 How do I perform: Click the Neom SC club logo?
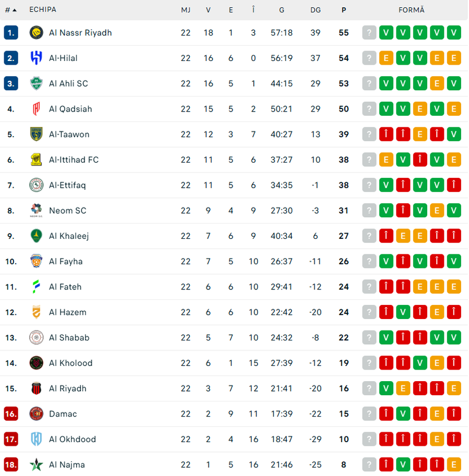tap(36, 211)
